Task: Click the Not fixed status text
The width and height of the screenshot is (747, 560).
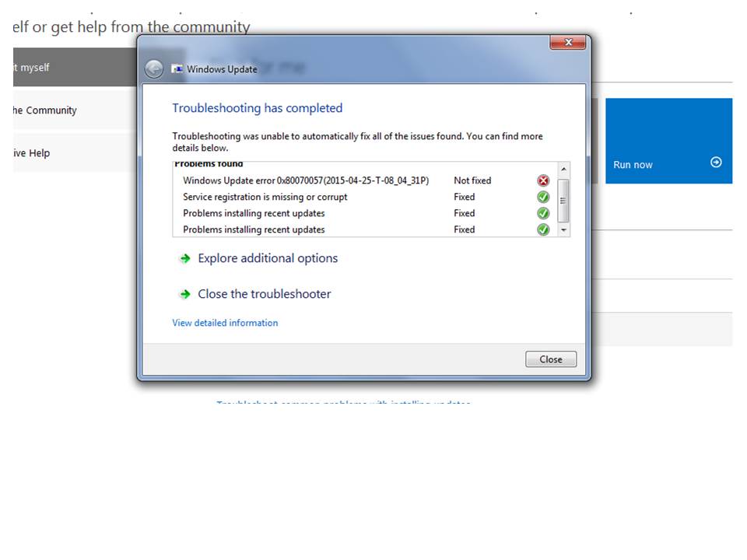Action: pos(472,180)
